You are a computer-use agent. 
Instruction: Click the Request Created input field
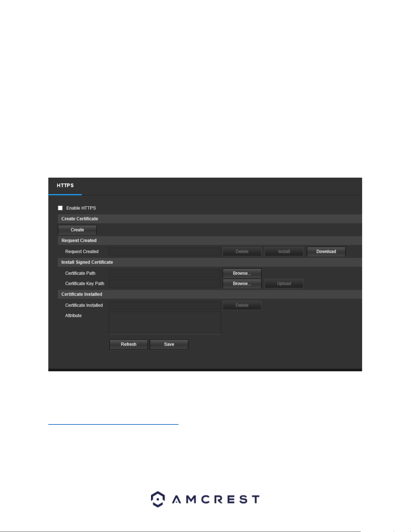[x=165, y=252]
